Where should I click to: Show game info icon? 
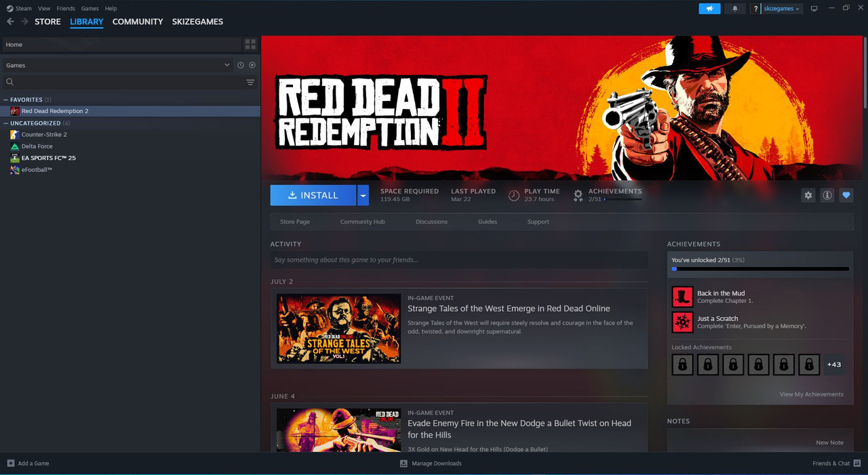[x=827, y=195]
